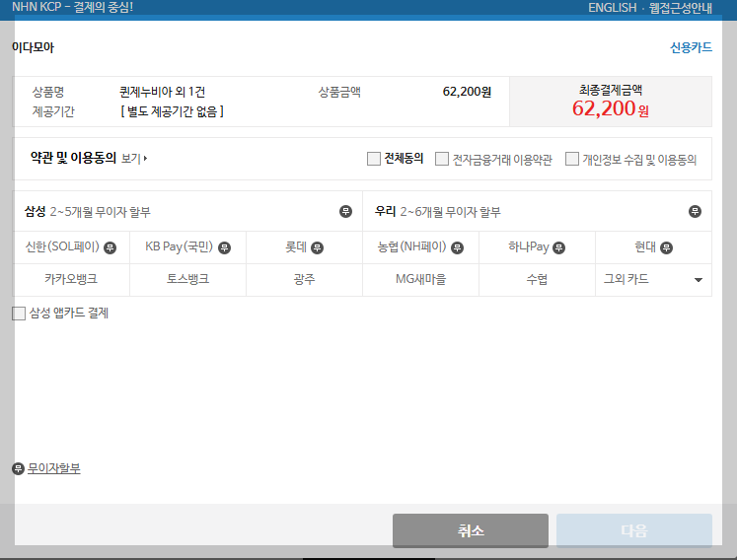Screen dimensions: 737x560
Task: Click the 이다모아 merchant name
Action: (33, 47)
